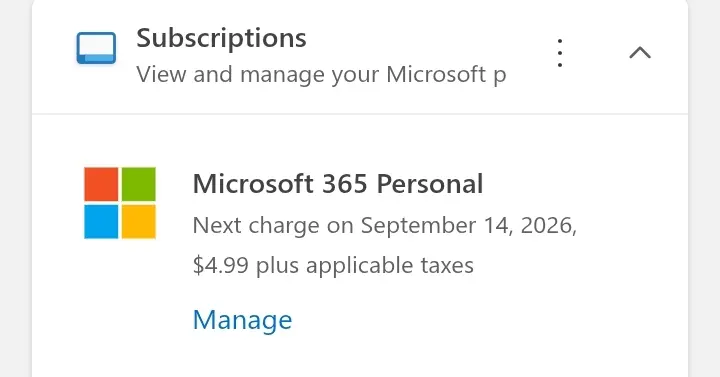720x377 pixels.
Task: Click the yellow square of the Microsoft logo
Action: 139,222
